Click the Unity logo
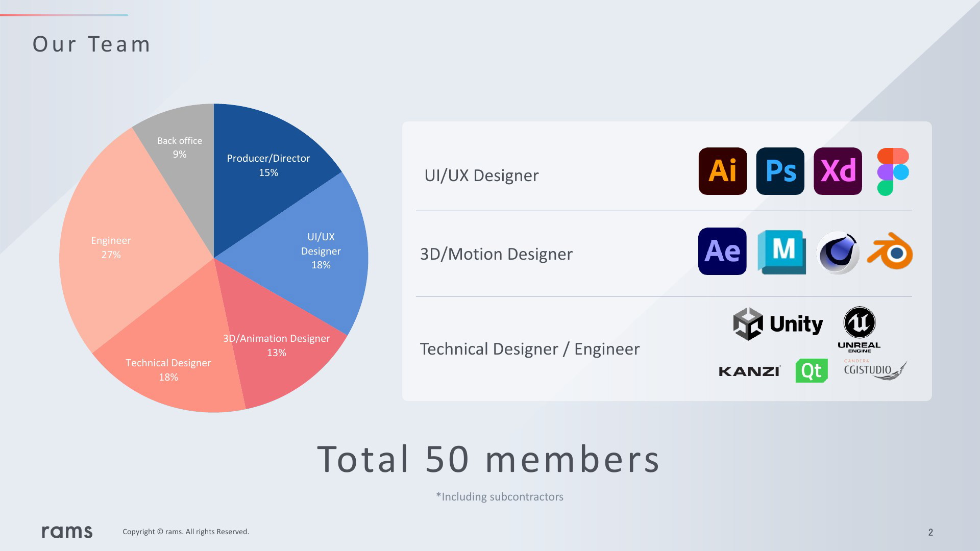This screenshot has height=551, width=980. (778, 324)
